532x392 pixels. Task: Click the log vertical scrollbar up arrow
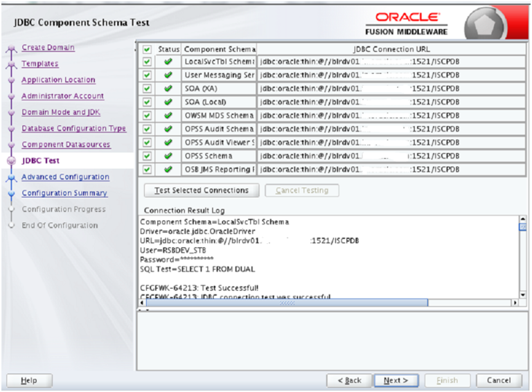click(x=523, y=219)
